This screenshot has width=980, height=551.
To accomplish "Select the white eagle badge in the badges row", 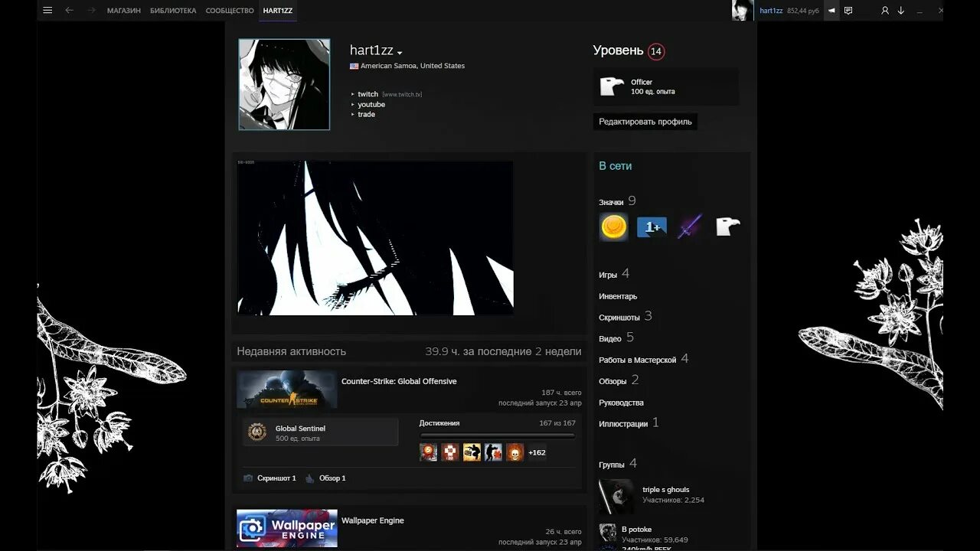I will tap(727, 227).
